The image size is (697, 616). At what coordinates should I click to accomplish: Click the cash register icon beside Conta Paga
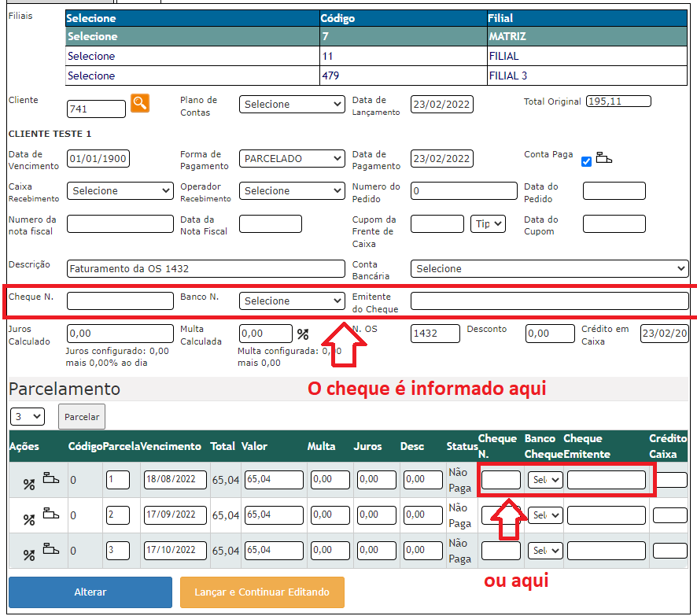603,158
